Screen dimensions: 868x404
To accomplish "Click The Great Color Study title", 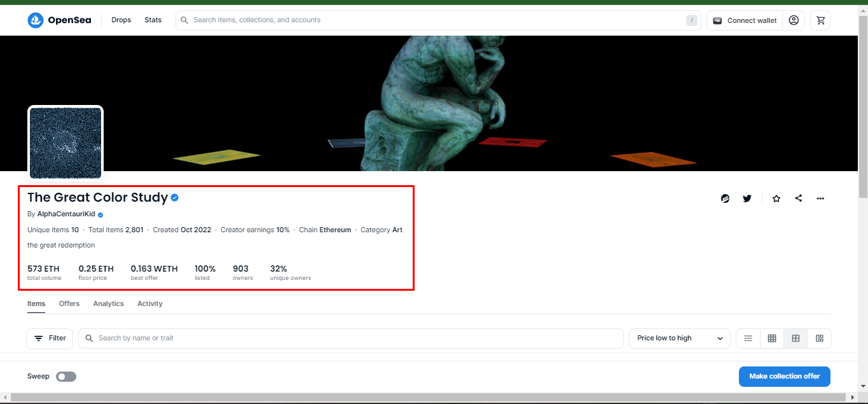I will pos(97,197).
